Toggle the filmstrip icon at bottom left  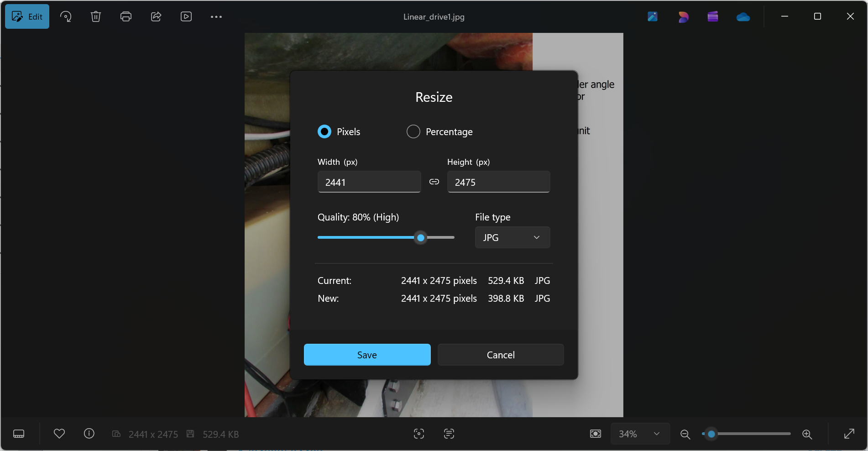click(19, 434)
